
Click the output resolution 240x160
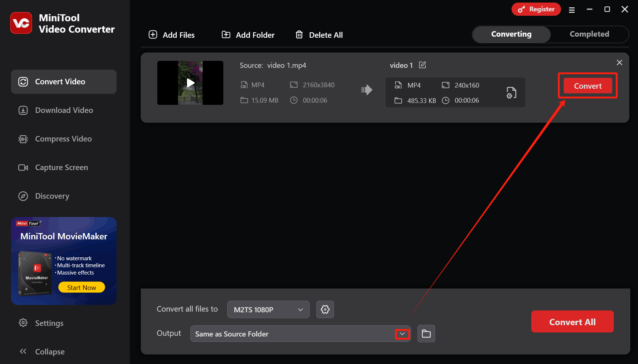[467, 85]
